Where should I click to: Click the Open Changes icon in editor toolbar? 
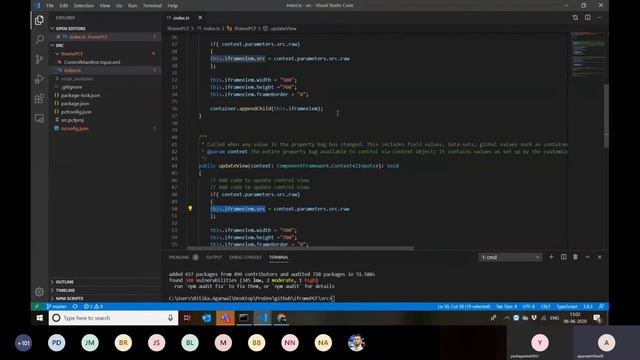point(575,18)
